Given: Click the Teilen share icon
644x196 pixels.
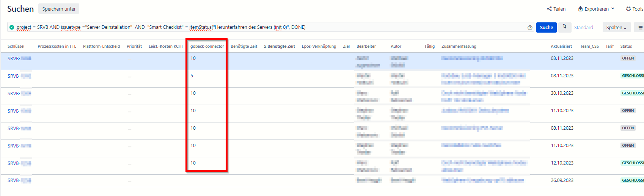Looking at the screenshot, I should (x=549, y=9).
